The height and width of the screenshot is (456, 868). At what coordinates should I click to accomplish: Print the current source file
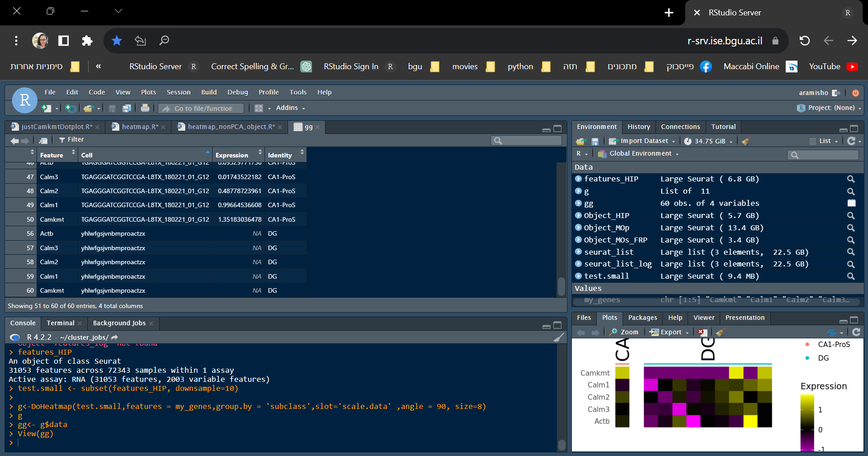(x=145, y=108)
